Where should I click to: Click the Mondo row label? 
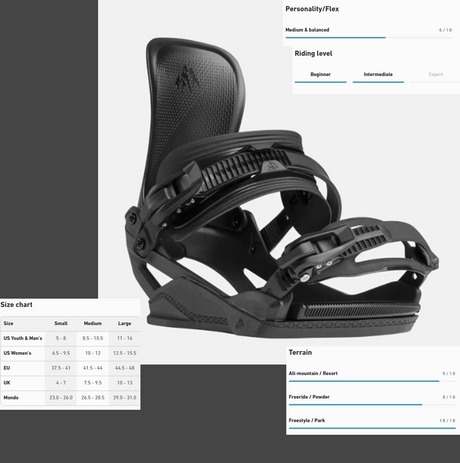(x=11, y=398)
